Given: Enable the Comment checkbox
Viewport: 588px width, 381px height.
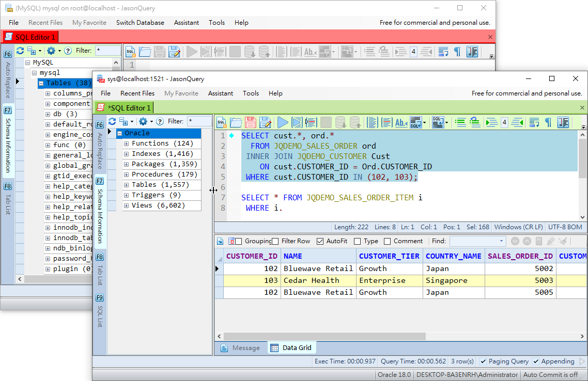Looking at the screenshot, I should click(x=388, y=241).
